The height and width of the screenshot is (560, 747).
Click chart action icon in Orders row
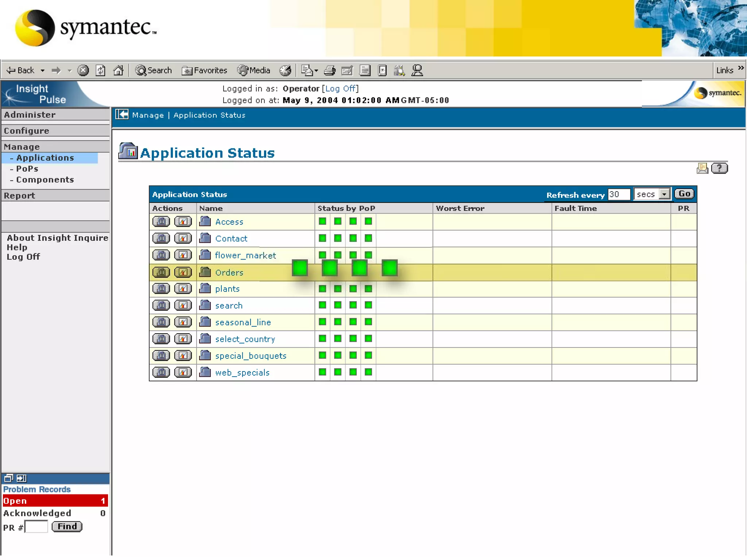pos(183,272)
